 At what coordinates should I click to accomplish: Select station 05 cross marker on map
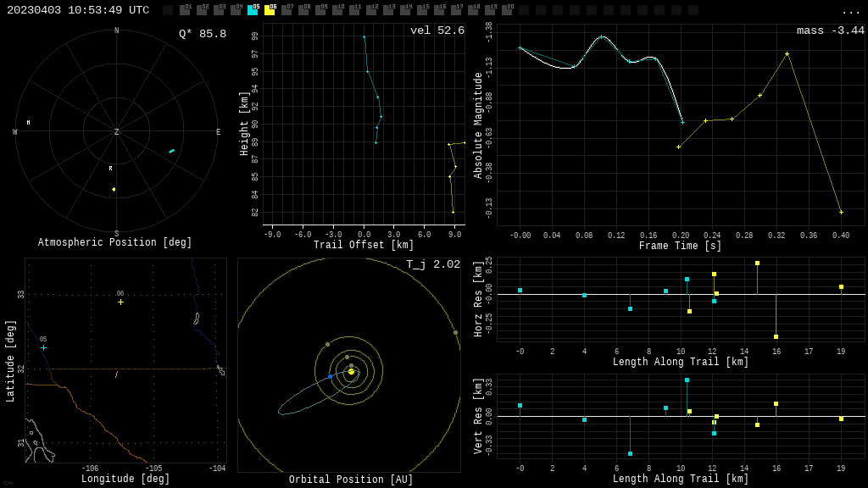(43, 347)
